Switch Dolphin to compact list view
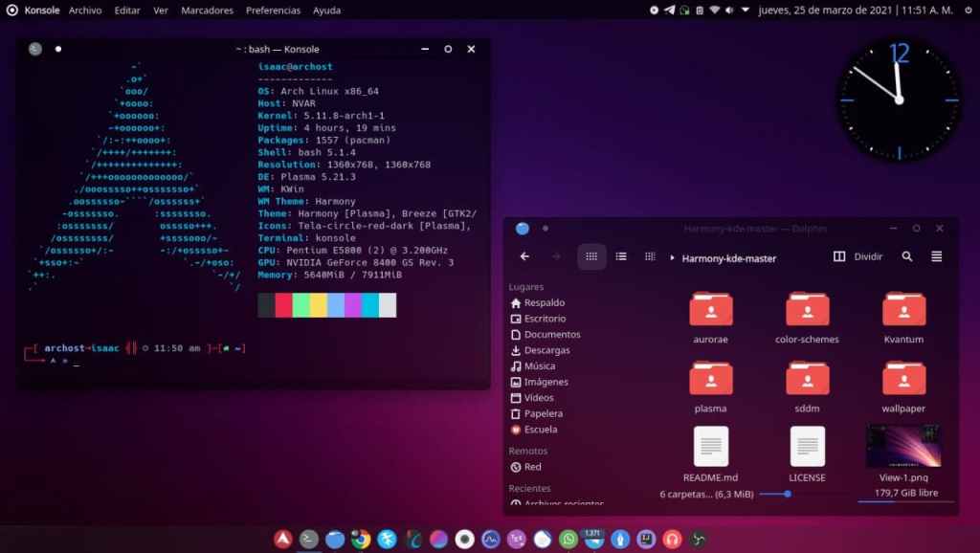Image resolution: width=980 pixels, height=553 pixels. [x=621, y=256]
